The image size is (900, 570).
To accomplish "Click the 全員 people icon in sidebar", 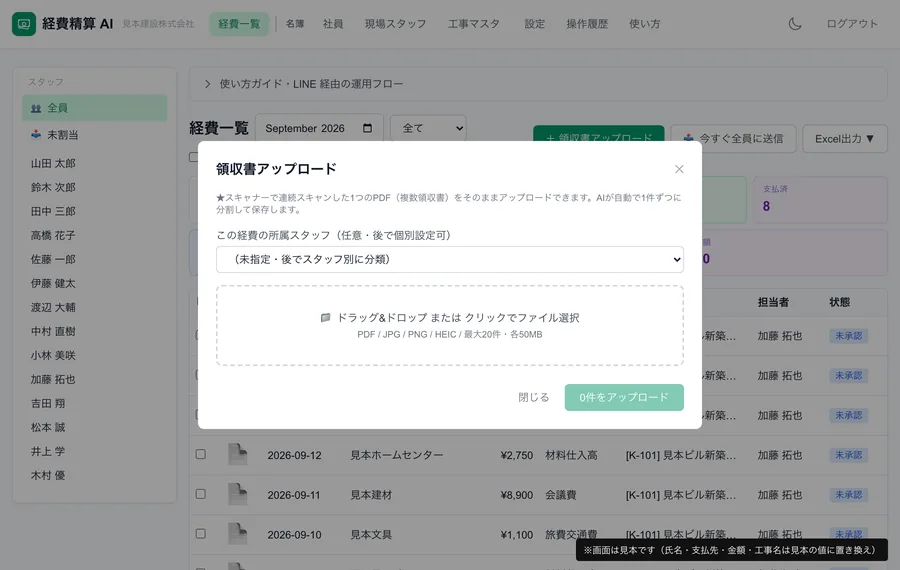I will point(36,108).
